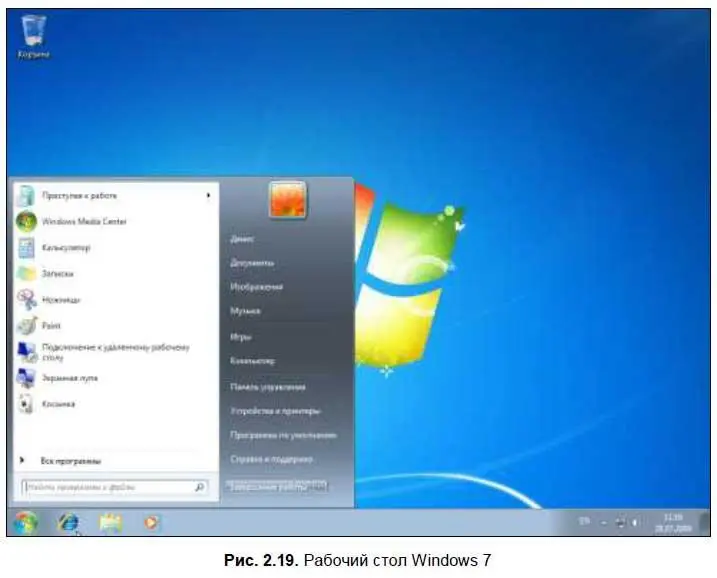Open Paint via its brush icon
This screenshot has height=578, width=717.
click(x=27, y=326)
